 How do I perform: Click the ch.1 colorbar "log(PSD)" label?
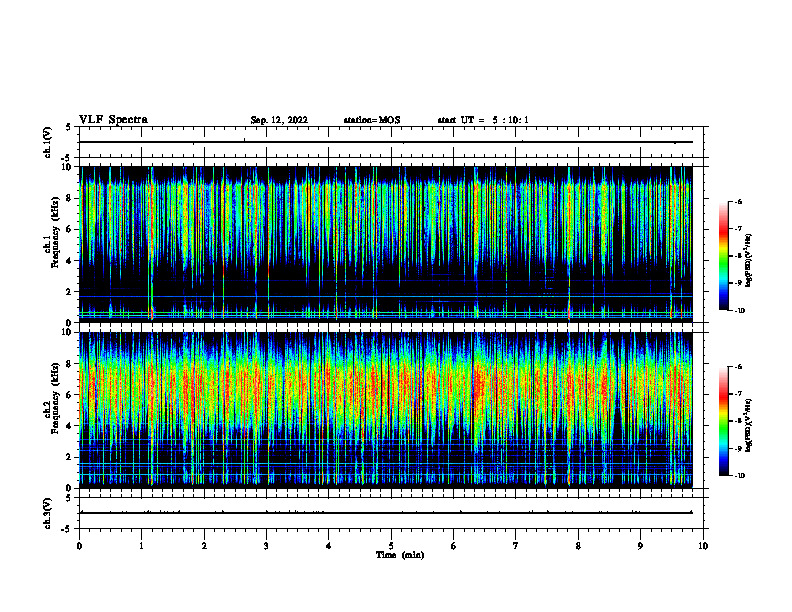(749, 261)
